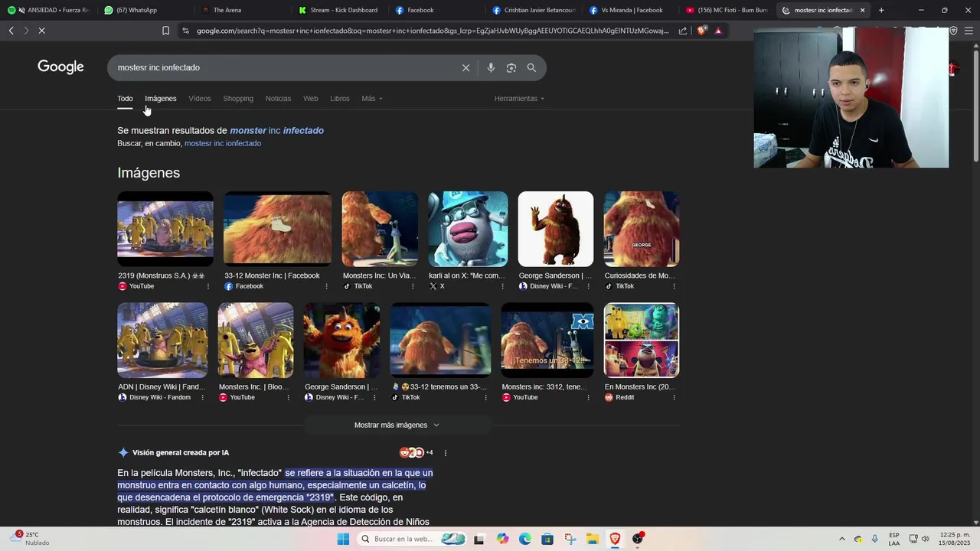Switch to the 'Imágenes' results tab
Screen dimensions: 980x551
pyautogui.click(x=161, y=98)
